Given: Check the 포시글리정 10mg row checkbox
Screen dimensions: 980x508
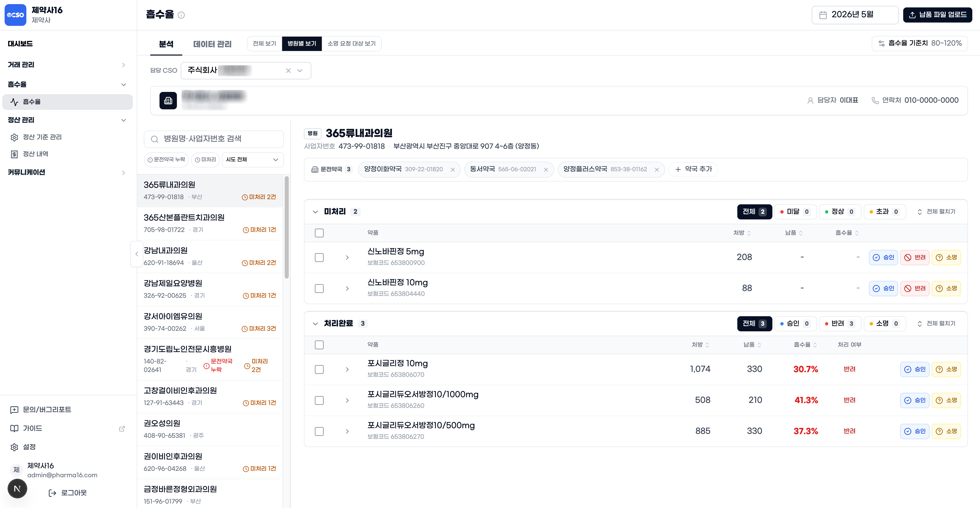Looking at the screenshot, I should (319, 369).
